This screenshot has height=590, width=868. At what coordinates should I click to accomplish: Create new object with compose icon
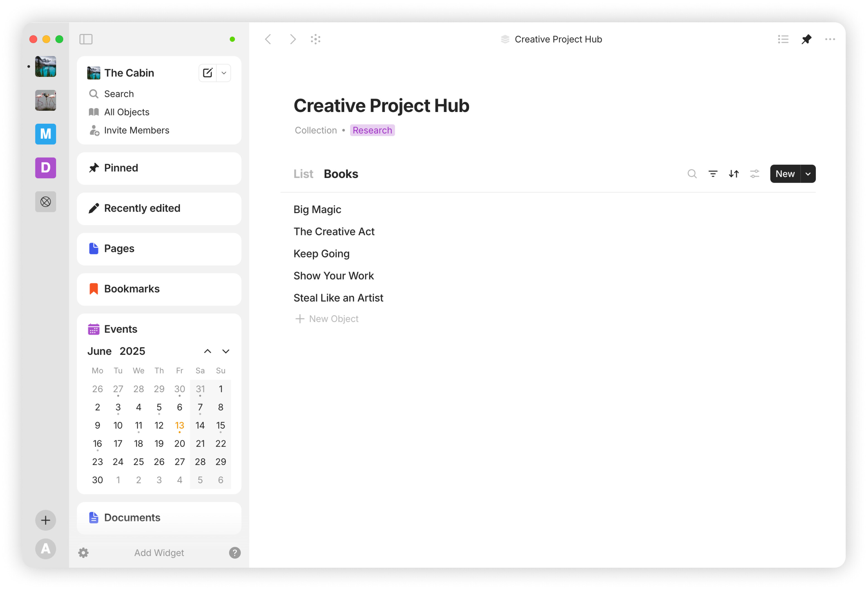[207, 73]
